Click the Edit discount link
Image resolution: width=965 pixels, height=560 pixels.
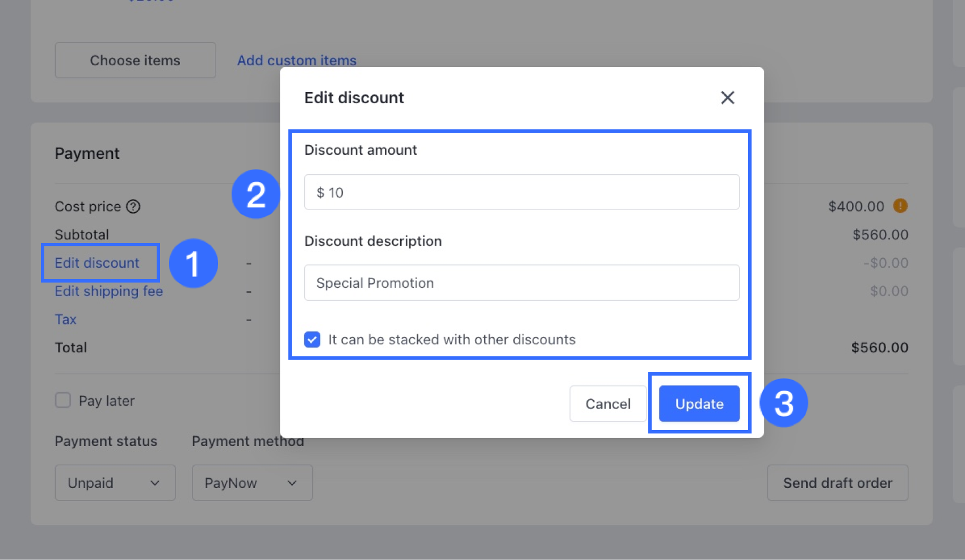coord(97,263)
